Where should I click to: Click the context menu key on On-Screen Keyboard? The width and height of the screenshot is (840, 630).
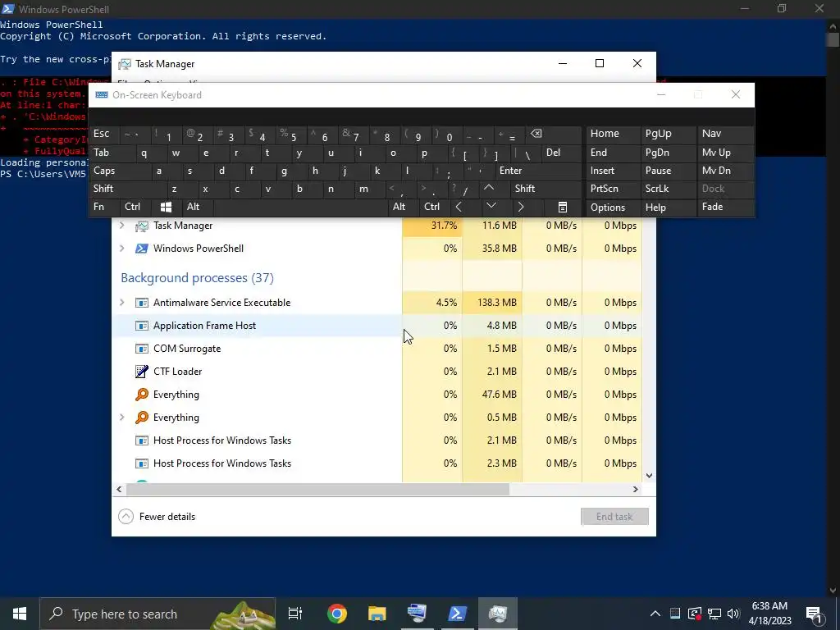click(x=563, y=208)
